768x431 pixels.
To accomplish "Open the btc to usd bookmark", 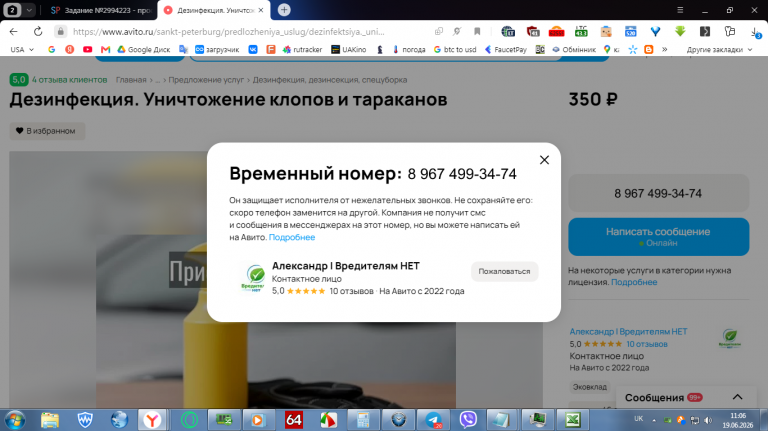I will pos(455,49).
